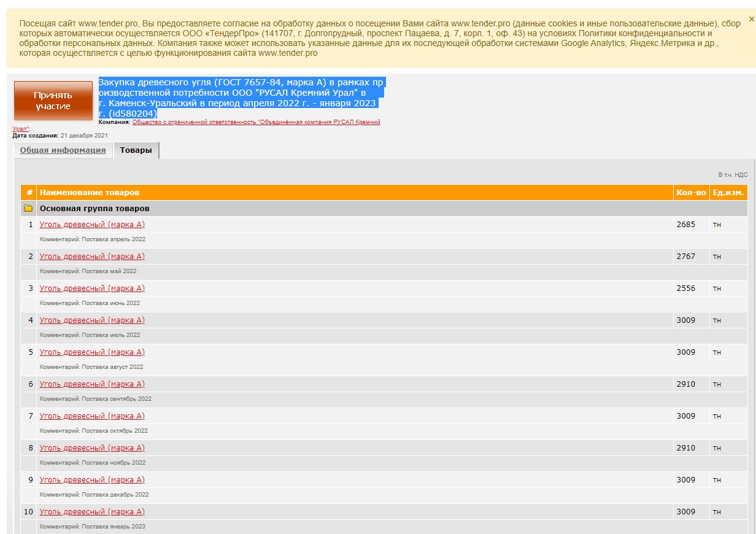
Task: Open item 6 Уголь древесный link (сентябрь 2022)
Action: pyautogui.click(x=92, y=384)
